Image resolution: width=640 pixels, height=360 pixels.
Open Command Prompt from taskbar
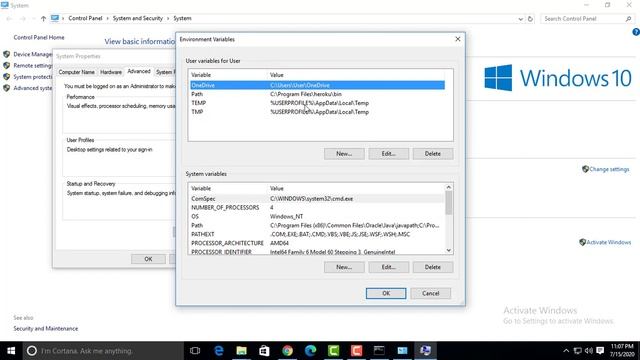click(379, 351)
